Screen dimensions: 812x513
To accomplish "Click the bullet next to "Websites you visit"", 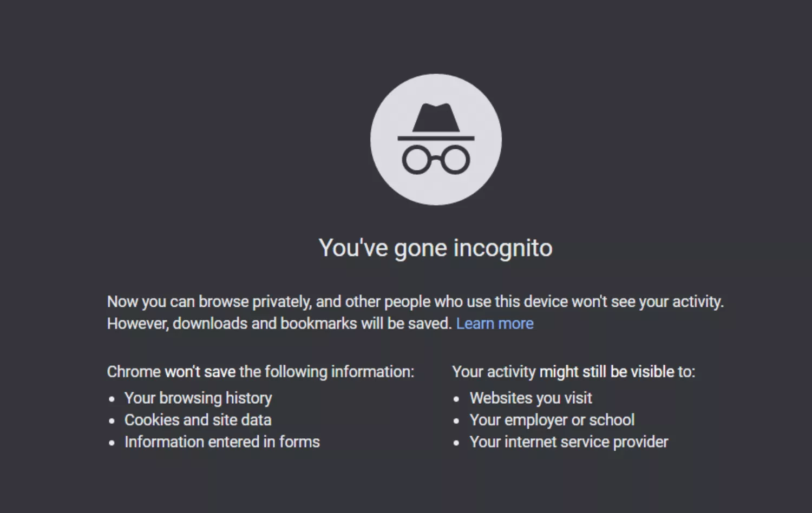I will tap(457, 399).
